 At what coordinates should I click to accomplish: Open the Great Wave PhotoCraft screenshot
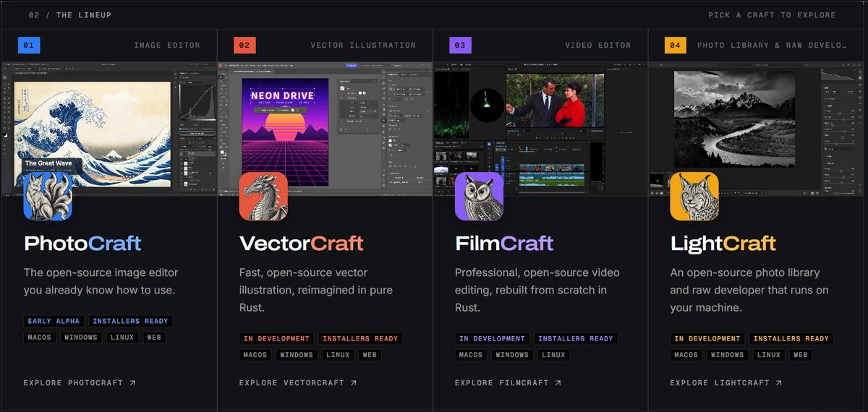click(109, 128)
